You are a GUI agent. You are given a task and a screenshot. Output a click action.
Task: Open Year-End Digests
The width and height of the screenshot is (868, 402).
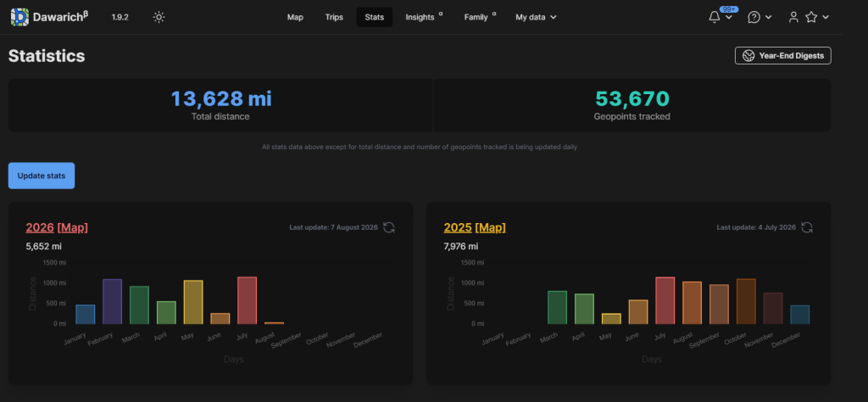tap(782, 55)
